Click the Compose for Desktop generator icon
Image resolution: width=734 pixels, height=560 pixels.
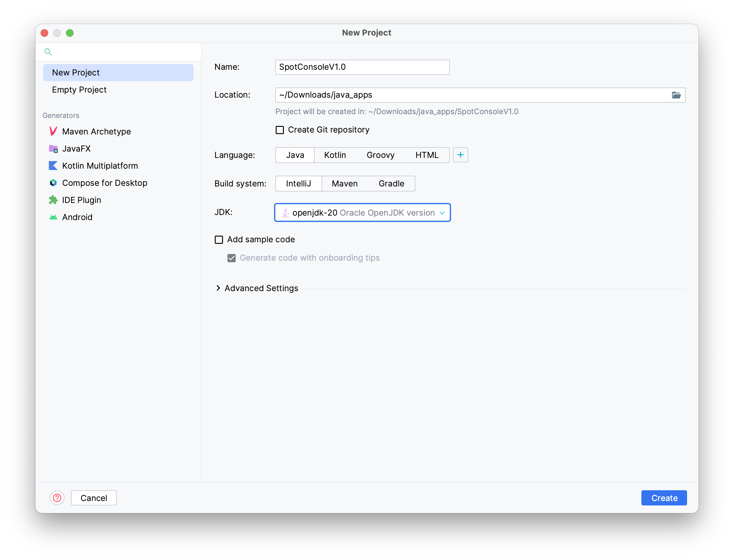53,182
